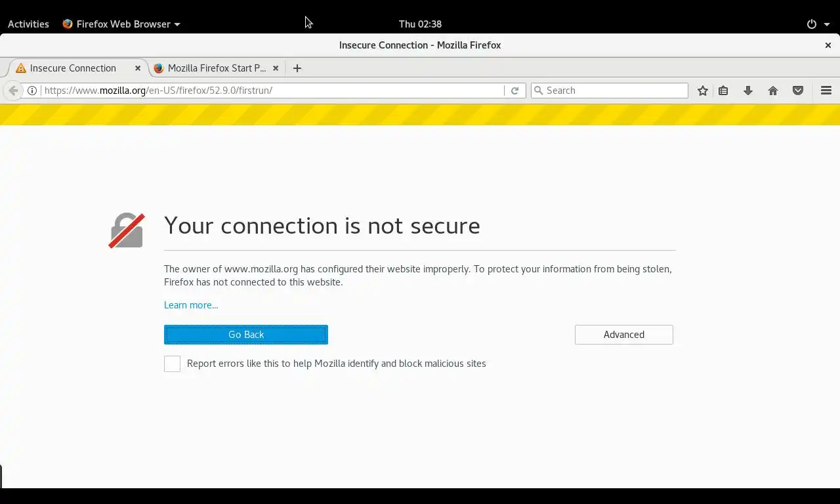
Task: Click the search magnifier icon
Action: click(x=539, y=91)
